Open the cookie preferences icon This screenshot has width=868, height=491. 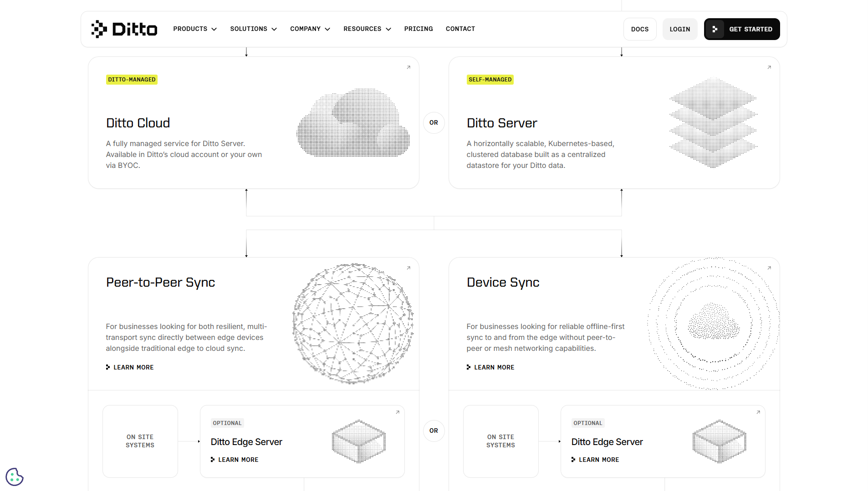click(x=15, y=477)
